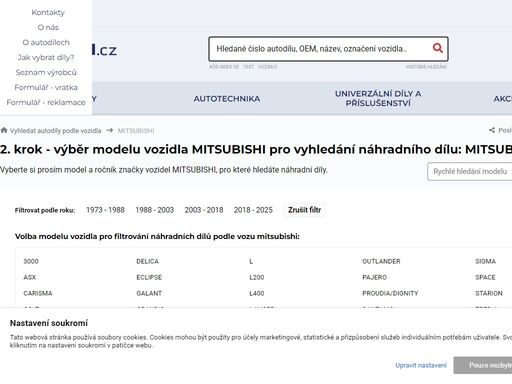
Task: Click the site logo .cz
Action: [x=105, y=50]
